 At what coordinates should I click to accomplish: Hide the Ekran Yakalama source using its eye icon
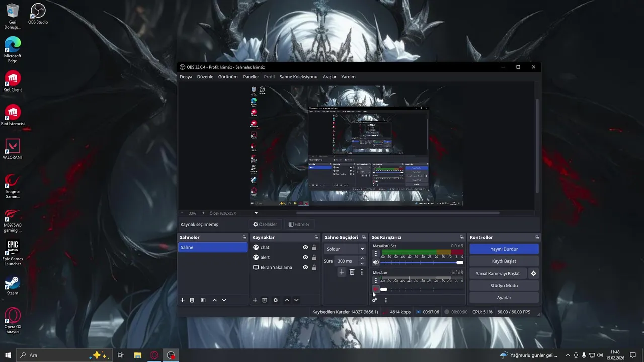305,267
